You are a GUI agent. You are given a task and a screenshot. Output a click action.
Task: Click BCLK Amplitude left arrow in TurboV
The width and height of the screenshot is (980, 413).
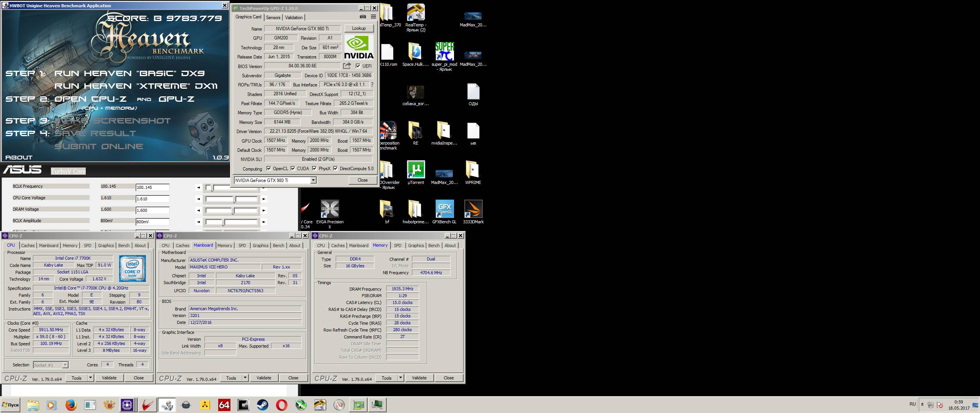click(x=198, y=222)
